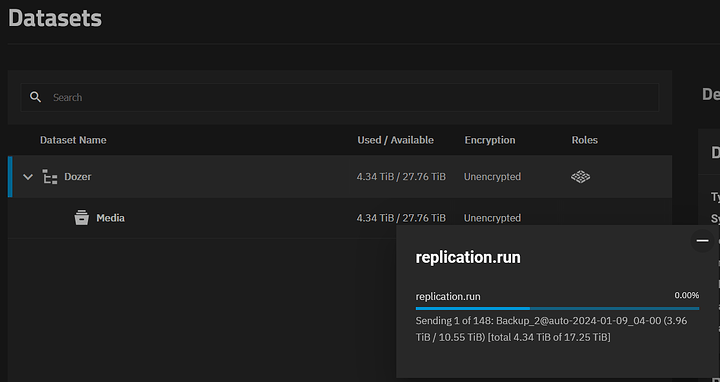Image resolution: width=720 pixels, height=382 pixels.
Task: Click Media's Unencrypted status text
Action: (x=492, y=218)
